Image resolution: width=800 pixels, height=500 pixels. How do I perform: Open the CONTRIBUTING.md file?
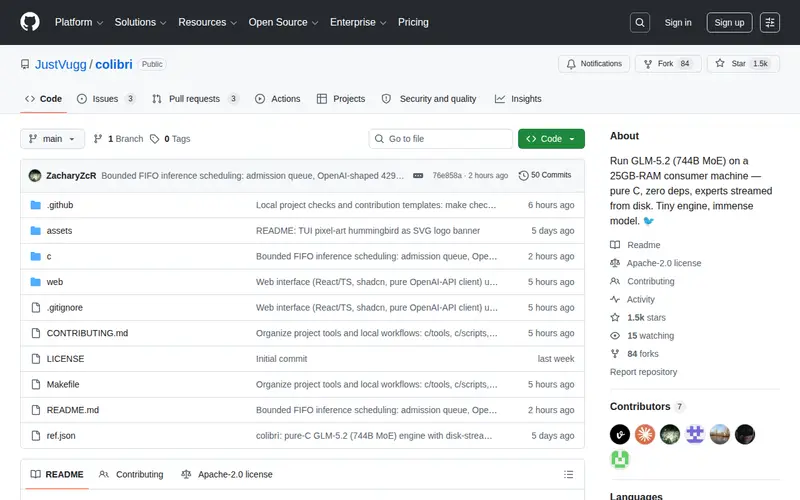87,333
